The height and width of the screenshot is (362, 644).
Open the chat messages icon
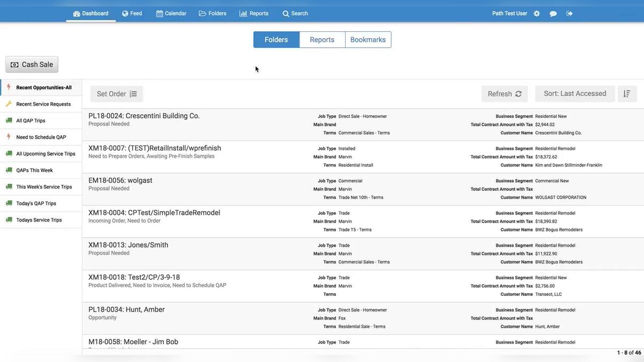[x=553, y=13]
